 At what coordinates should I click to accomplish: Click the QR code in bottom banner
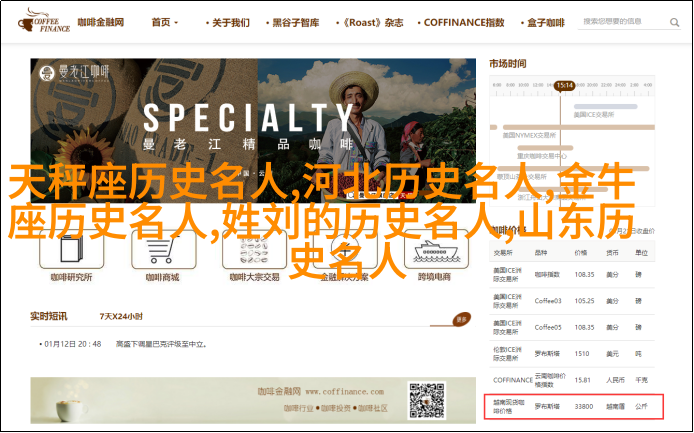428,400
